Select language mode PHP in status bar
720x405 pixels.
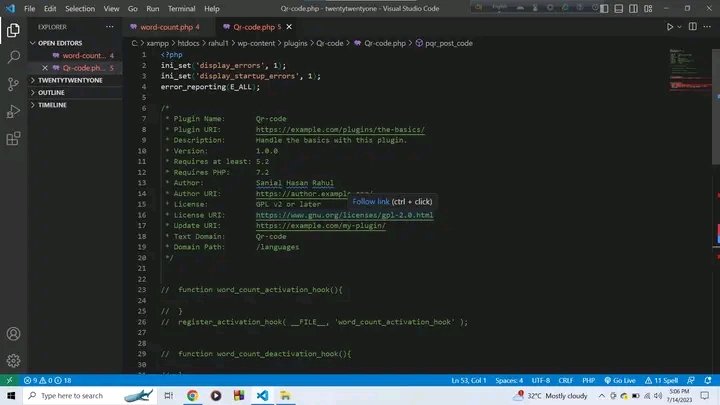pyautogui.click(x=588, y=380)
